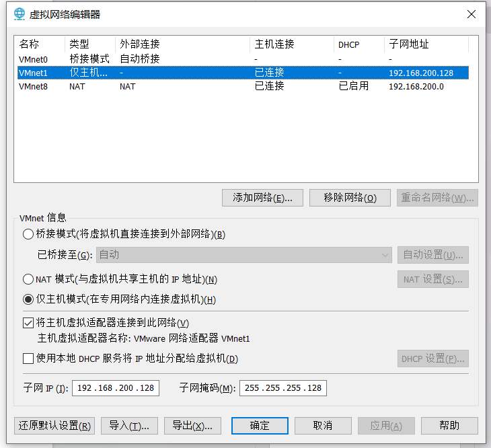This screenshot has width=491, height=448.
Task: Click the 桥接模式 type cell of VMnet0
Action: click(89, 59)
